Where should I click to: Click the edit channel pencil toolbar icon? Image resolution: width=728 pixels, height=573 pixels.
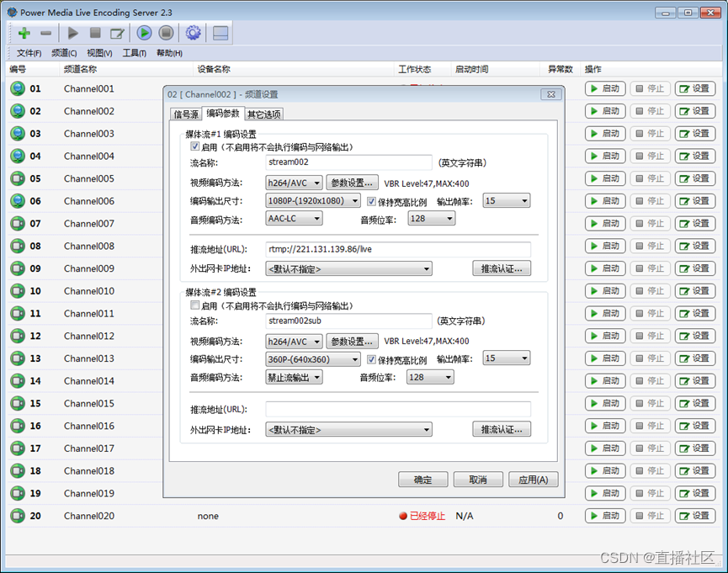117,33
